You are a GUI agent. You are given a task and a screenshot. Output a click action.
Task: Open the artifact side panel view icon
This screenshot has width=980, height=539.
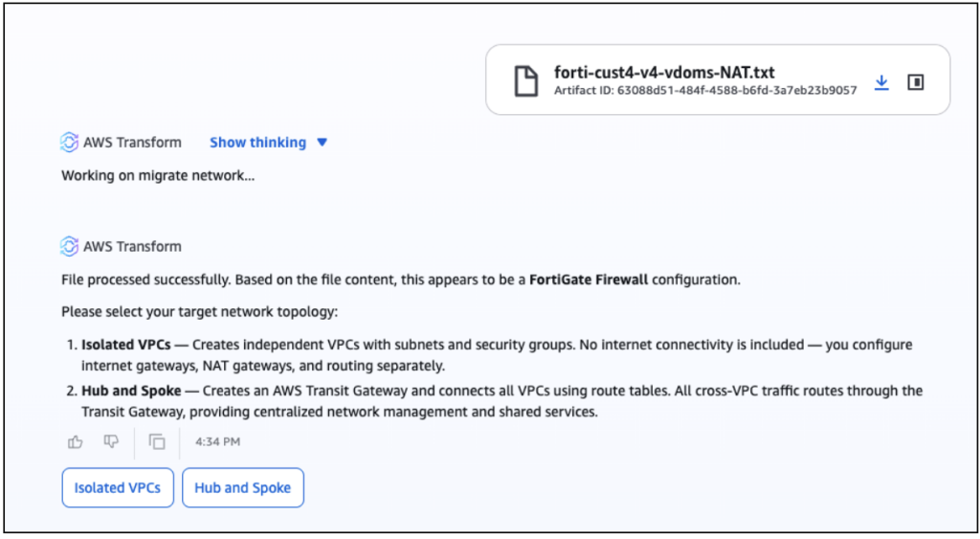pos(916,82)
